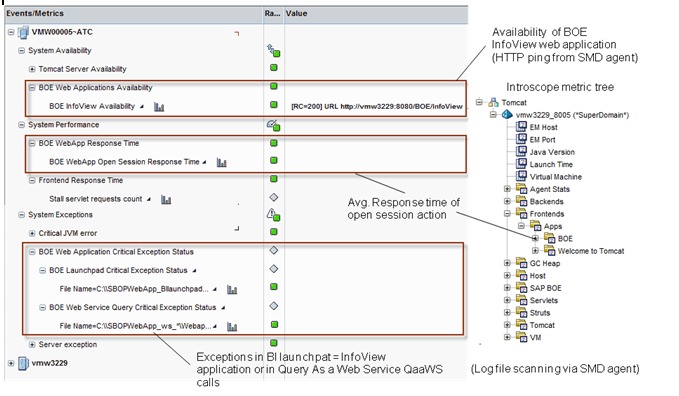Open chart icon beside SBOPWebApp_ws file row
679x396 pixels.
point(232,327)
